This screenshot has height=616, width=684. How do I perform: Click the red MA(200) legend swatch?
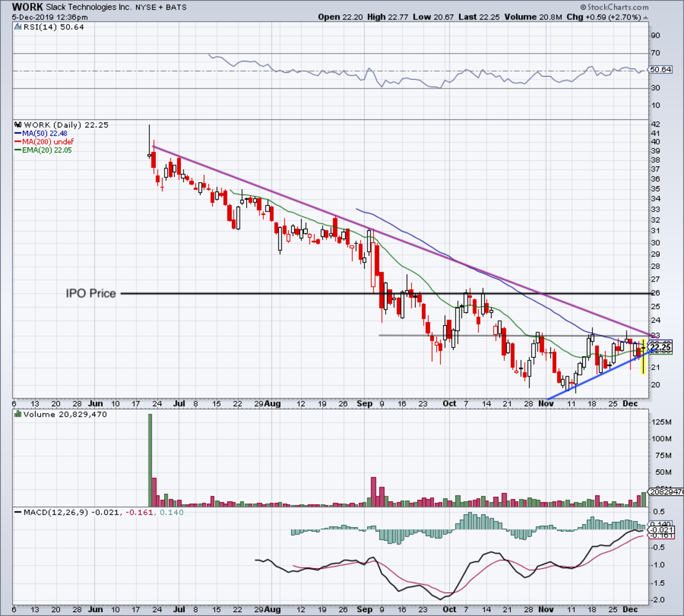[x=18, y=141]
